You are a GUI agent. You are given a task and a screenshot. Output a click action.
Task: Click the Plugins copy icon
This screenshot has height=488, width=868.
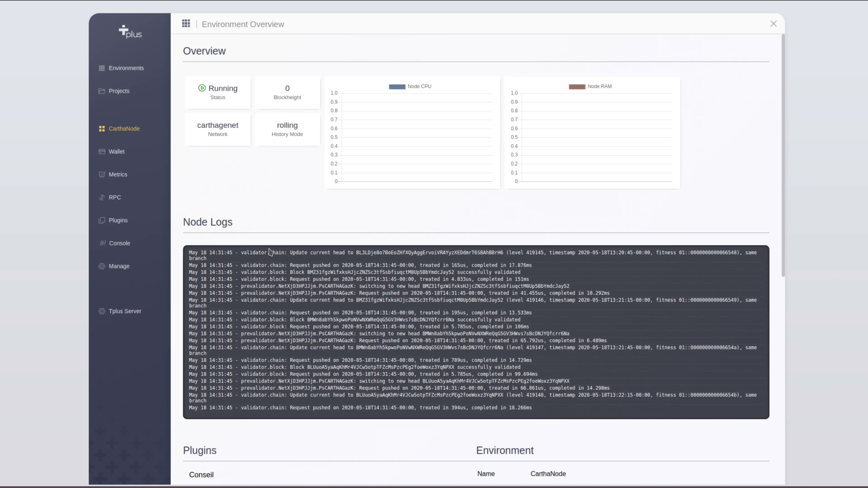[101, 220]
